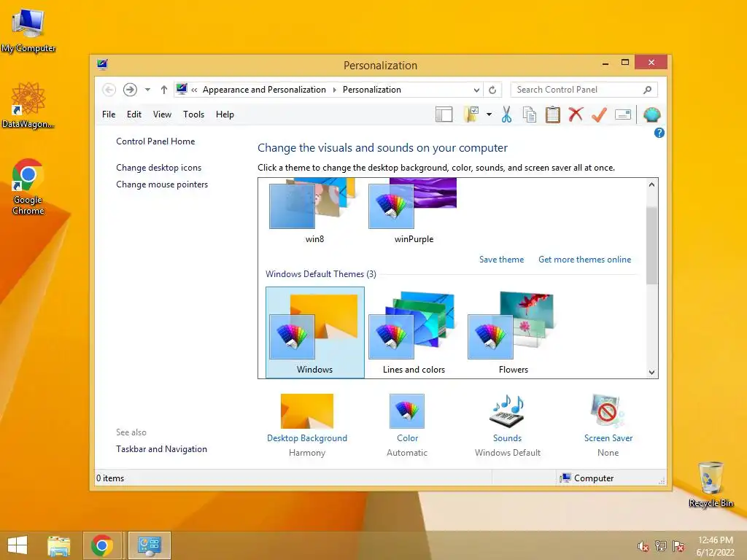Click the theme list scroll down arrow
The width and height of the screenshot is (747, 560).
click(651, 373)
